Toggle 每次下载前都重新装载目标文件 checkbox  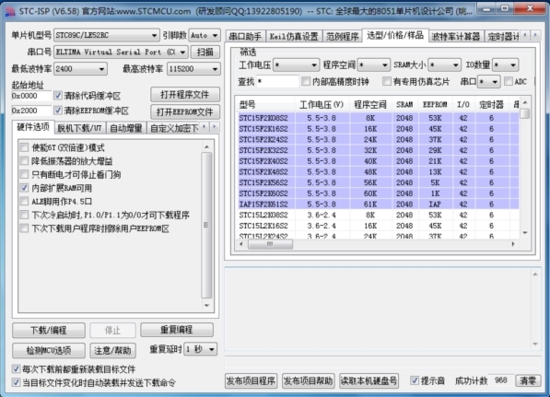(x=16, y=369)
